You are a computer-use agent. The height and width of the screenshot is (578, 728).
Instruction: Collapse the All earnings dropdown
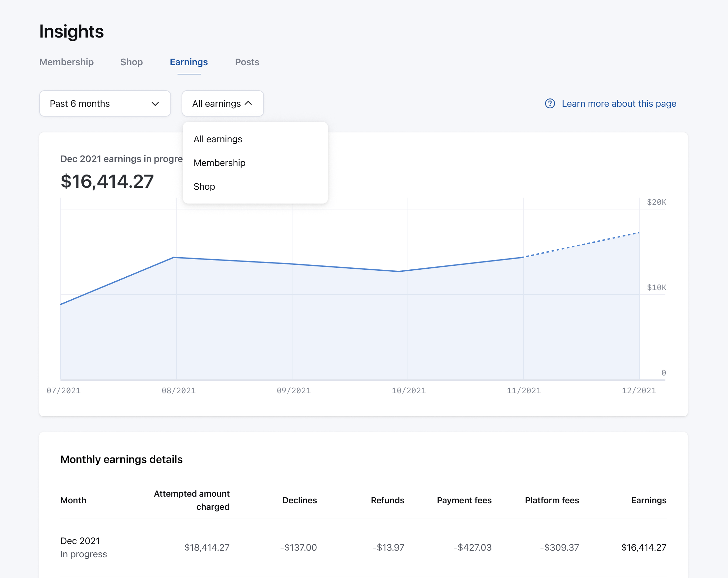click(222, 103)
